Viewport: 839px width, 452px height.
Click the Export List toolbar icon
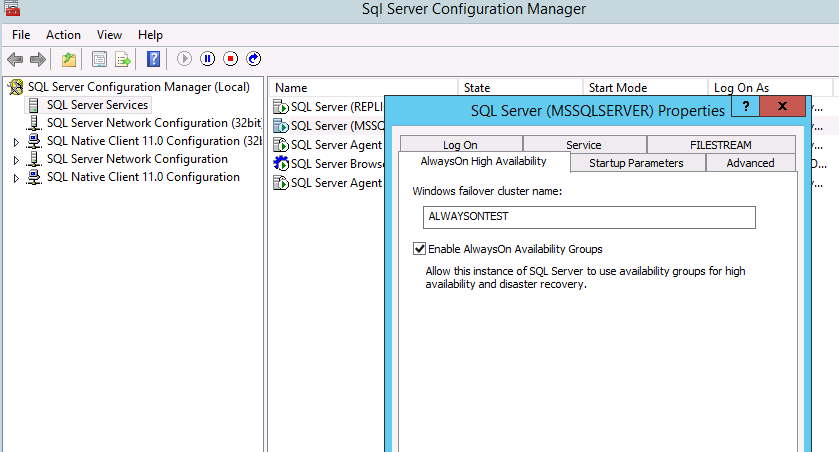click(123, 59)
